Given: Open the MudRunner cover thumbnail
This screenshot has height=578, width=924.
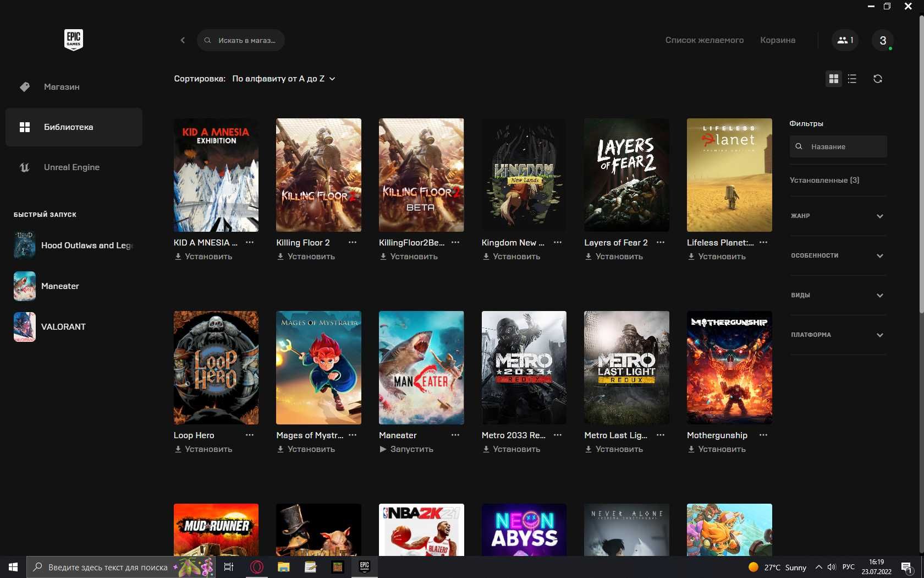Looking at the screenshot, I should click(x=216, y=530).
